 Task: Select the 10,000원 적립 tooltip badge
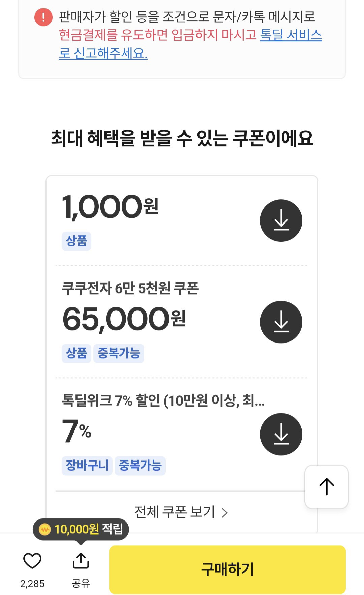tap(81, 529)
